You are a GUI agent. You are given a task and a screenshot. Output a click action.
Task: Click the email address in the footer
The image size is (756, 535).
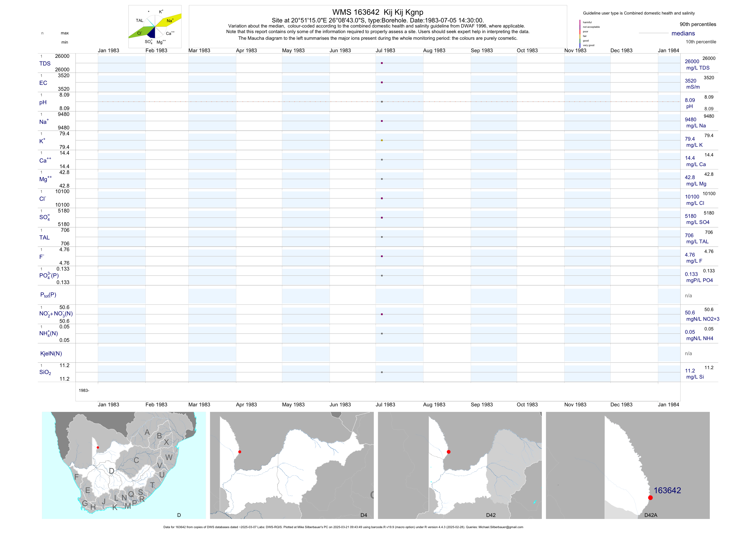coord(501,527)
